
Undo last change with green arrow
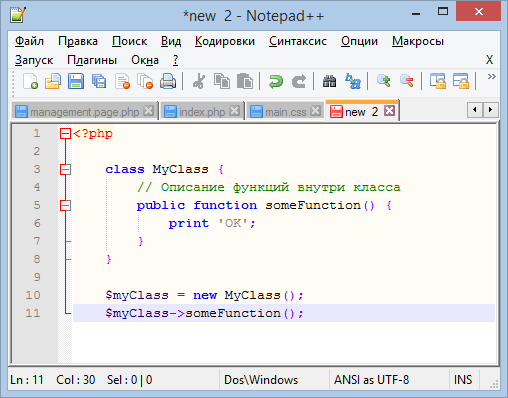click(276, 81)
